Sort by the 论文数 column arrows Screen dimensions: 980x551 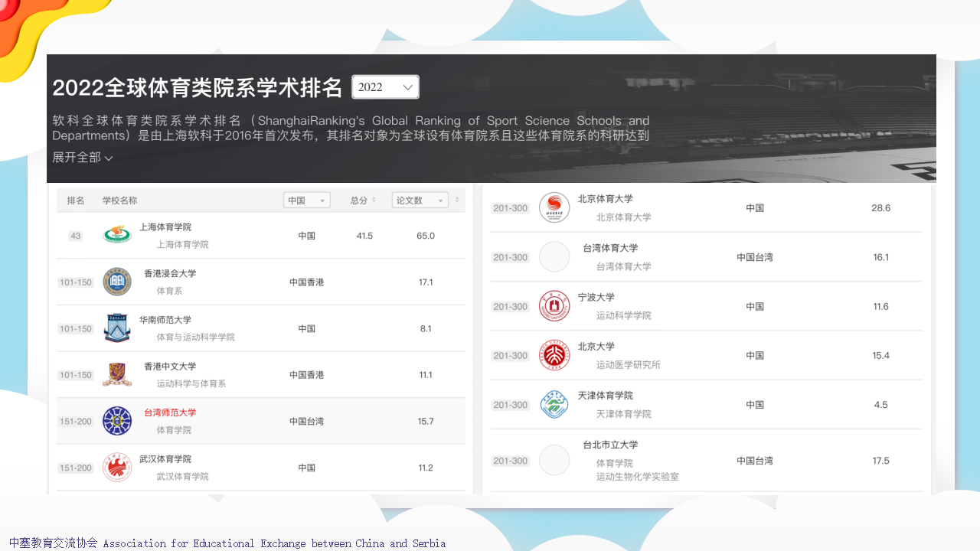coord(457,201)
